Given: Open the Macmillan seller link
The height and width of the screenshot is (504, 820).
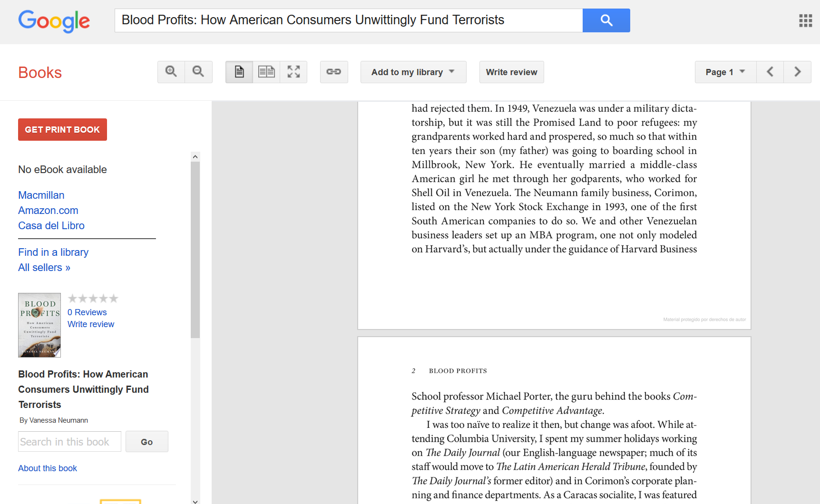Looking at the screenshot, I should coord(41,195).
